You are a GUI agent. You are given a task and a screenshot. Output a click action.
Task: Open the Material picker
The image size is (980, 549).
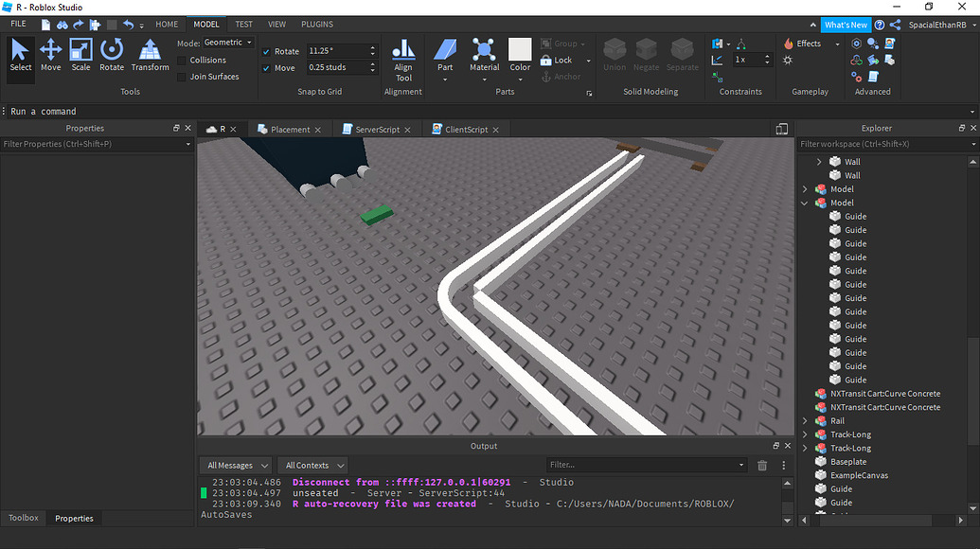[485, 55]
